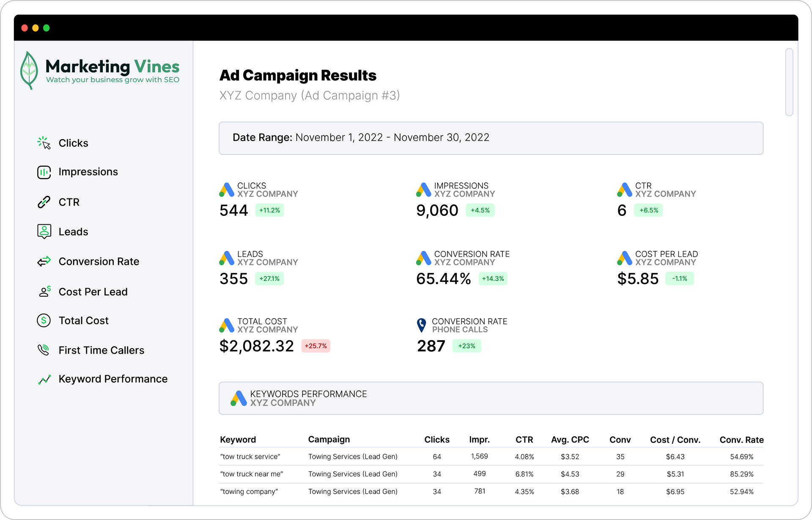
Task: Open the Leads person icon
Action: 44,231
